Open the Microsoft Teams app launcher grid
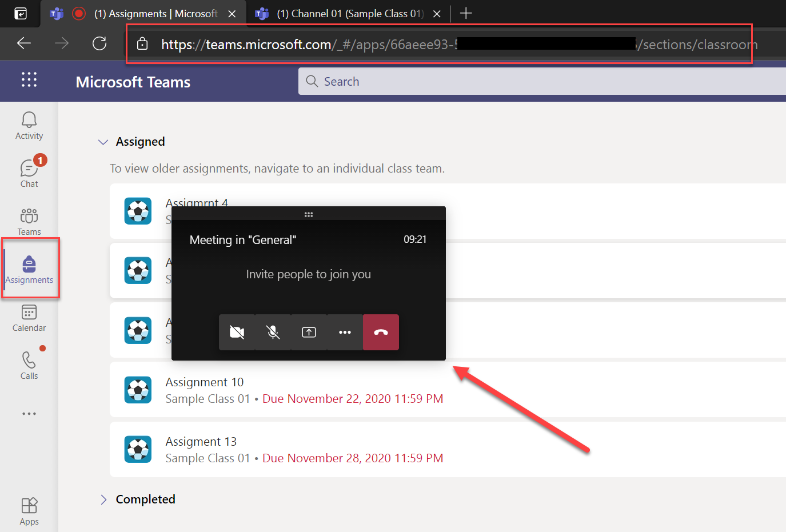Screen dimensions: 786x532 pyautogui.click(x=29, y=79)
